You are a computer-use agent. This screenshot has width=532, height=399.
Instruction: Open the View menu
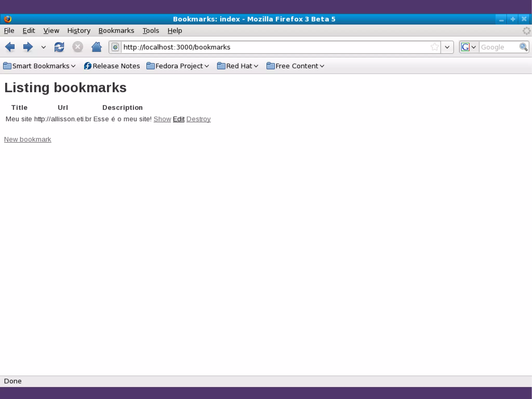[51, 31]
